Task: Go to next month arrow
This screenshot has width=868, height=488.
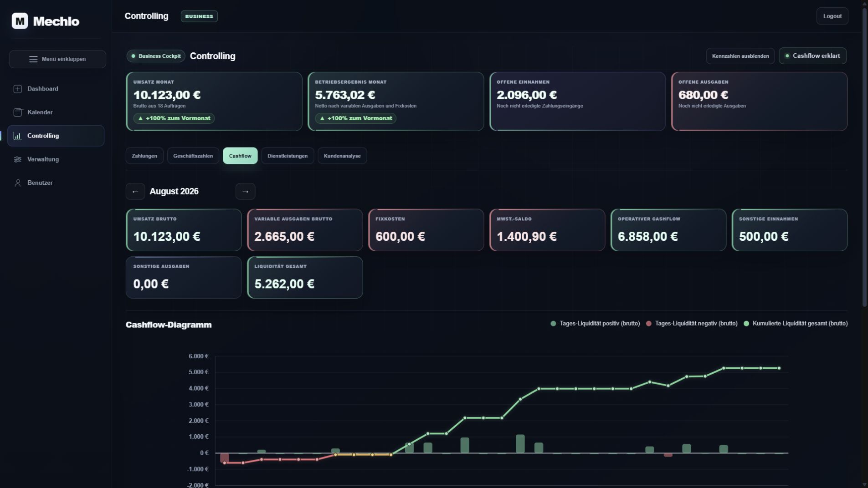Action: click(245, 192)
